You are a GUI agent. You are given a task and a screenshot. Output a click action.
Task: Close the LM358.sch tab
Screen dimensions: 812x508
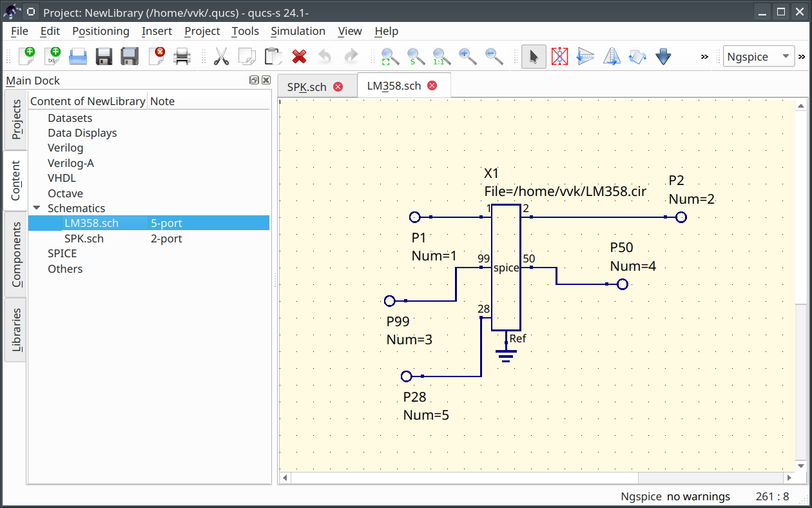click(432, 85)
